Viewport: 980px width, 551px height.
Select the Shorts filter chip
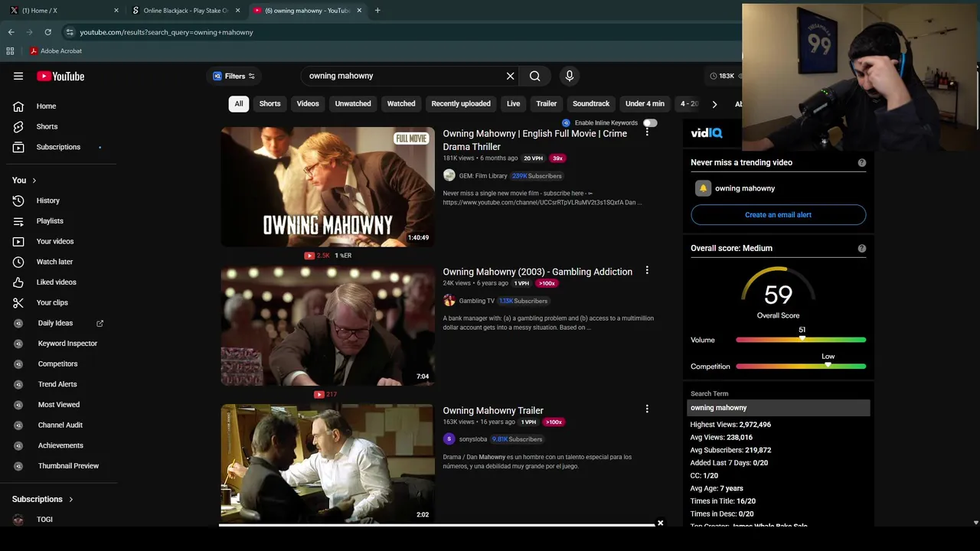click(269, 103)
